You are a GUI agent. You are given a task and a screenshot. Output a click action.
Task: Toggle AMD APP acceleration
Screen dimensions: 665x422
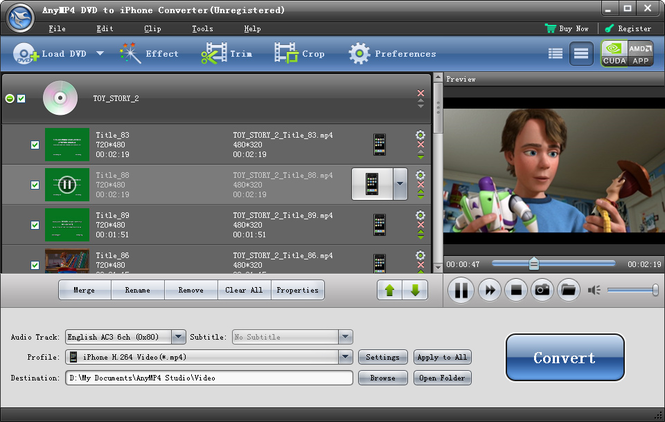pyautogui.click(x=640, y=54)
